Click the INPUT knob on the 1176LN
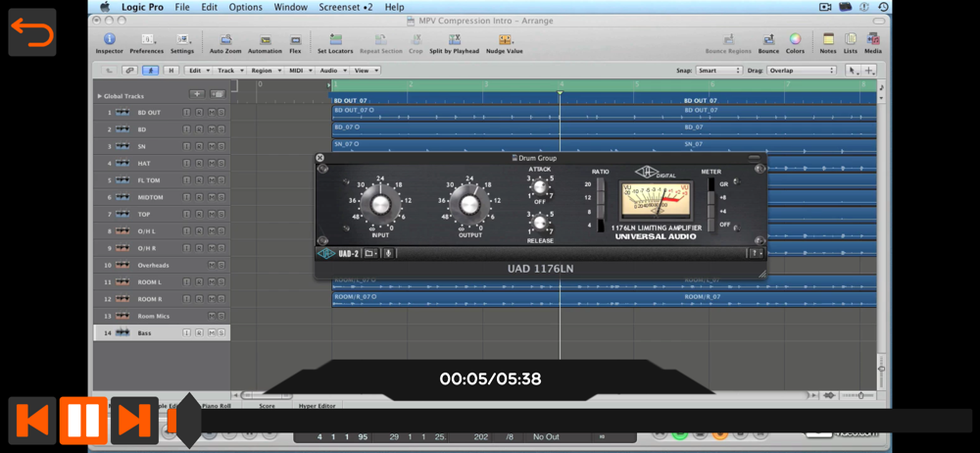Image resolution: width=980 pixels, height=453 pixels. (380, 203)
